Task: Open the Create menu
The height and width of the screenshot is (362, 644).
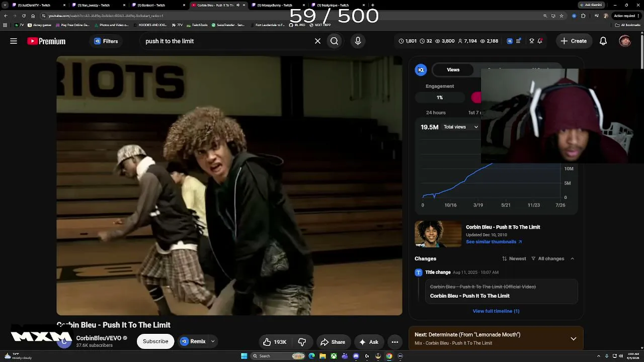Action: [574, 41]
